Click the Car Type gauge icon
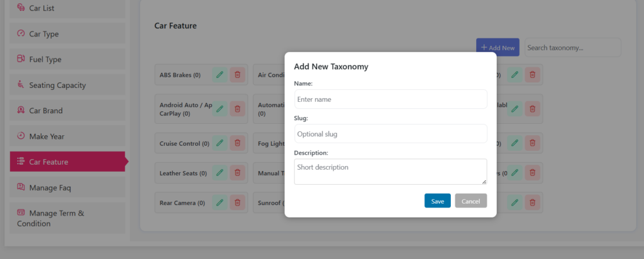 pyautogui.click(x=21, y=33)
